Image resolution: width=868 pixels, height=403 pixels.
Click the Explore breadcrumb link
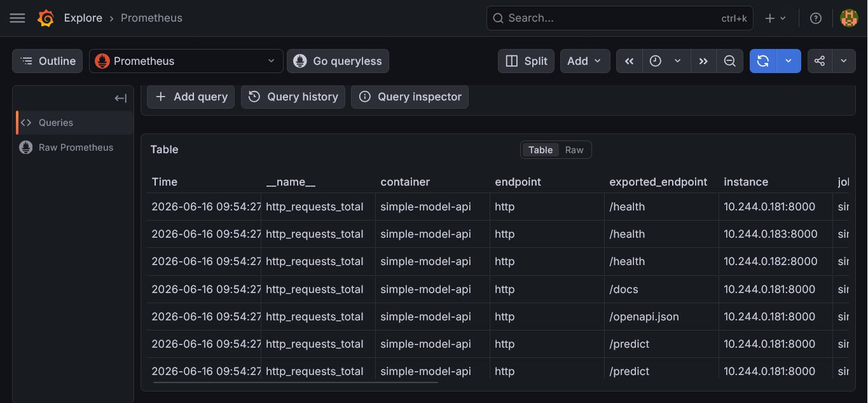tap(83, 18)
